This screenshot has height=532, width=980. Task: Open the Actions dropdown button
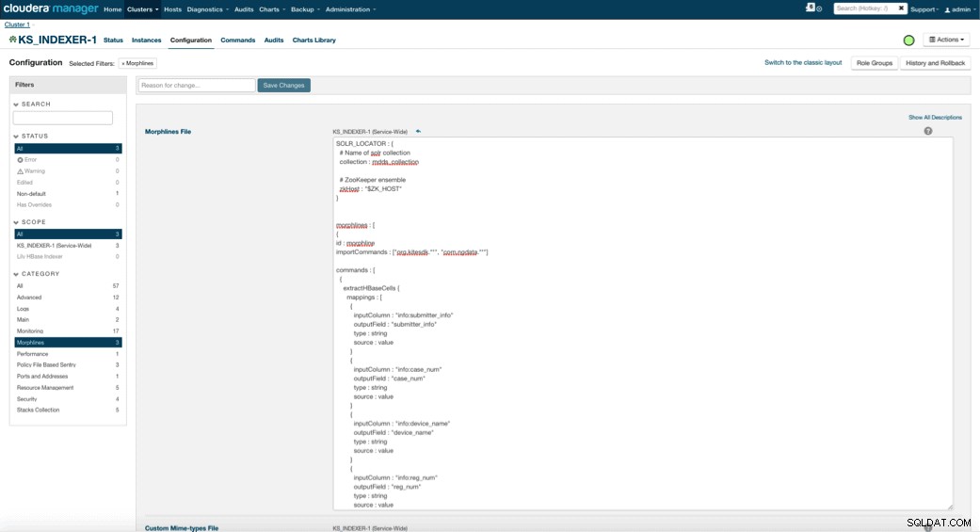946,40
